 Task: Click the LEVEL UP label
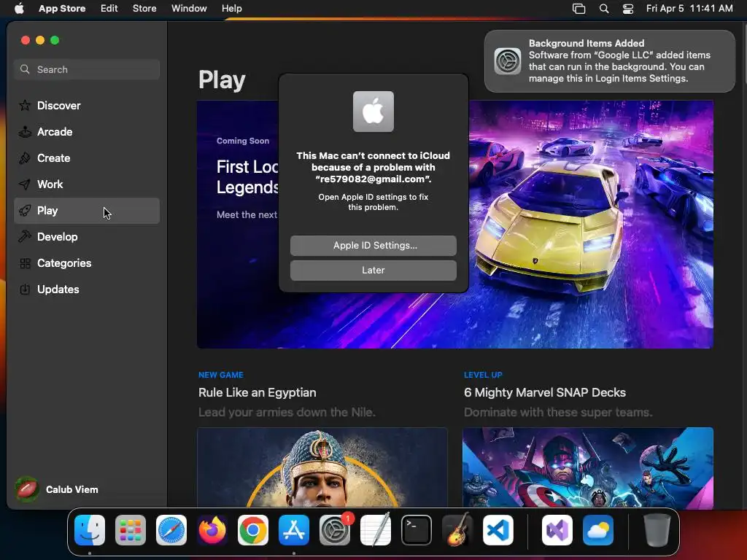pyautogui.click(x=483, y=375)
